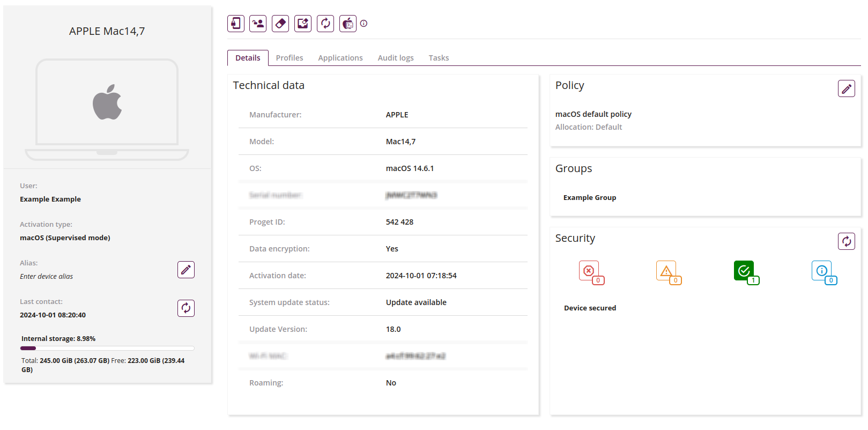
Task: Click the Security section heading
Action: pos(575,238)
